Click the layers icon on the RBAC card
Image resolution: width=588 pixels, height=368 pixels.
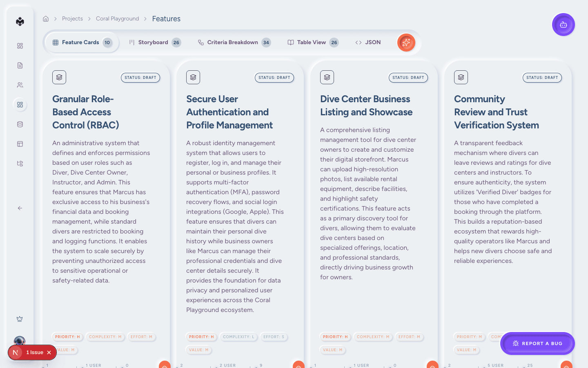[59, 77]
